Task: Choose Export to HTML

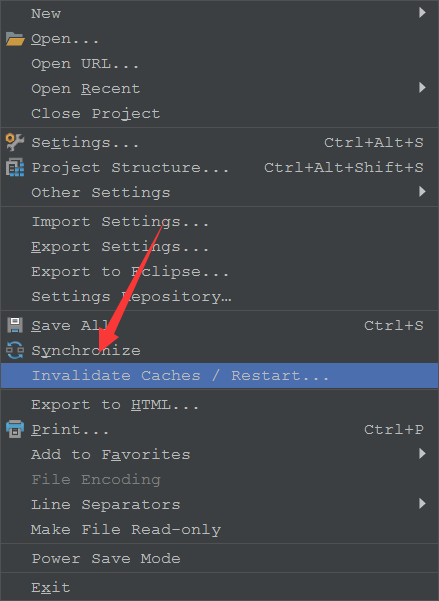Action: coord(219,405)
